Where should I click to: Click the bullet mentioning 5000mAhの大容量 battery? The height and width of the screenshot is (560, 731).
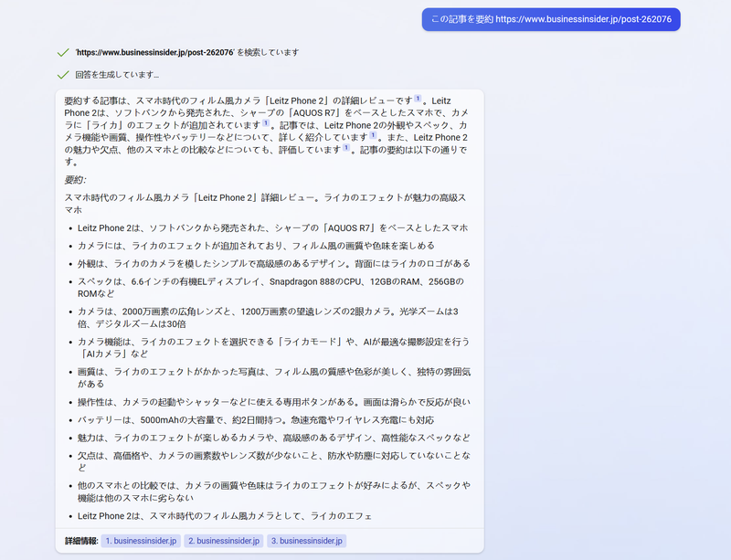click(x=256, y=420)
